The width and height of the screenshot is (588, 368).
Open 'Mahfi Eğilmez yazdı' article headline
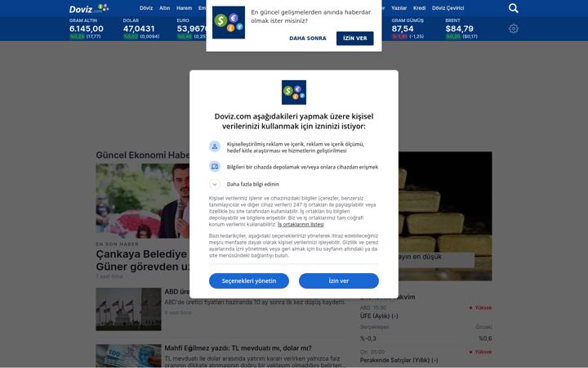coord(238,348)
